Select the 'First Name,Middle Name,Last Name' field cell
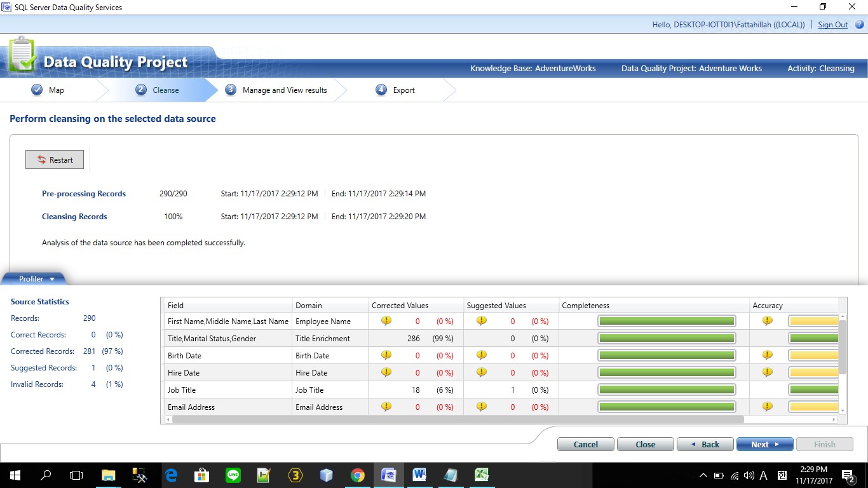868x488 pixels. (228, 322)
